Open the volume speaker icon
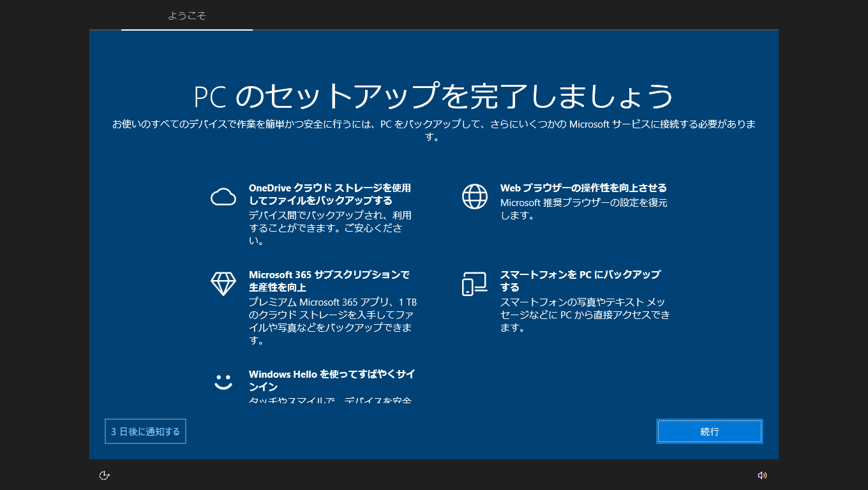 [762, 475]
